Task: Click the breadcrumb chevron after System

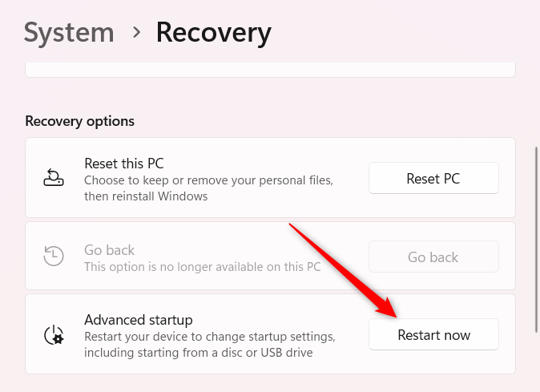Action: [x=137, y=33]
